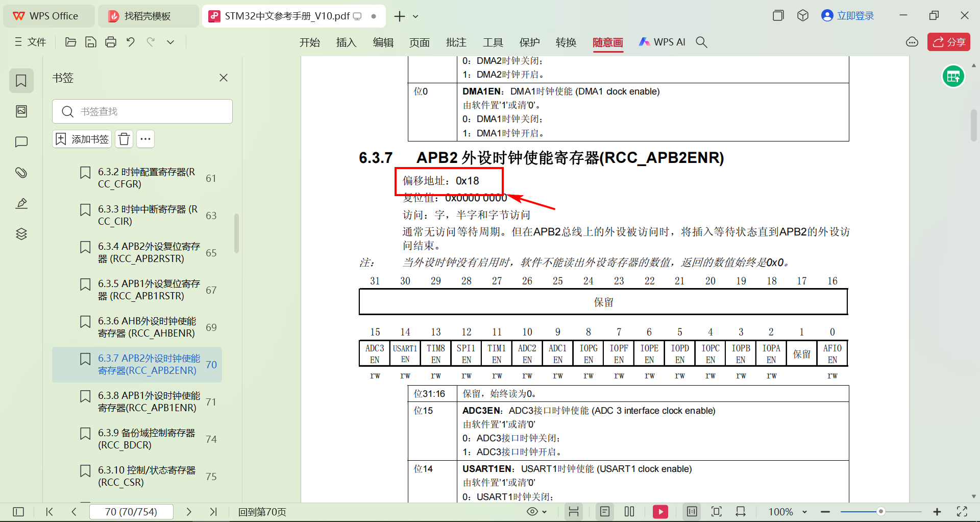This screenshot has height=522, width=980.
Task: Toggle navigation pane icon at bottom left
Action: 18,512
